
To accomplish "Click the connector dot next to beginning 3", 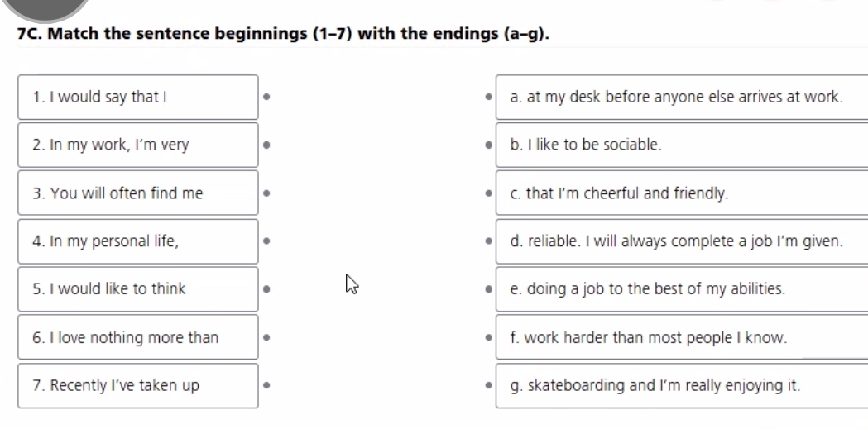I will pos(265,193).
